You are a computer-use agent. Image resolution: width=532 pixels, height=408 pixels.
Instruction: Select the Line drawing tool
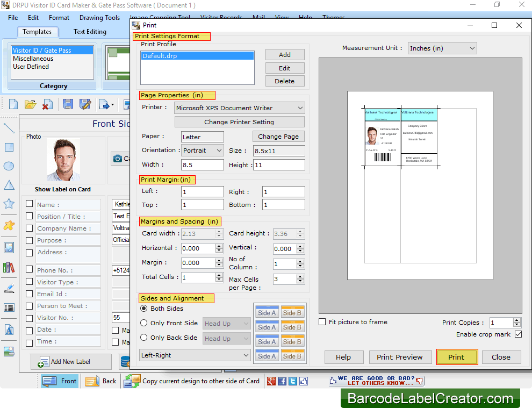[x=9, y=128]
